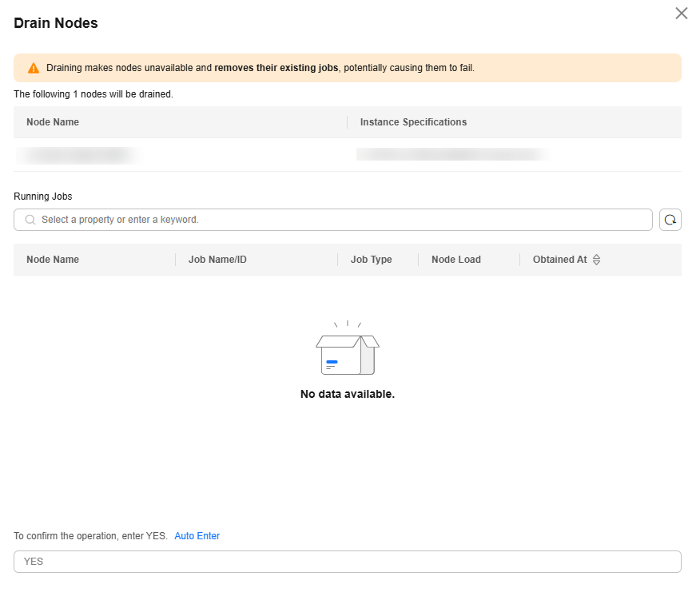Click the orange warning triangle icon
Image resolution: width=700 pixels, height=600 pixels.
34,69
